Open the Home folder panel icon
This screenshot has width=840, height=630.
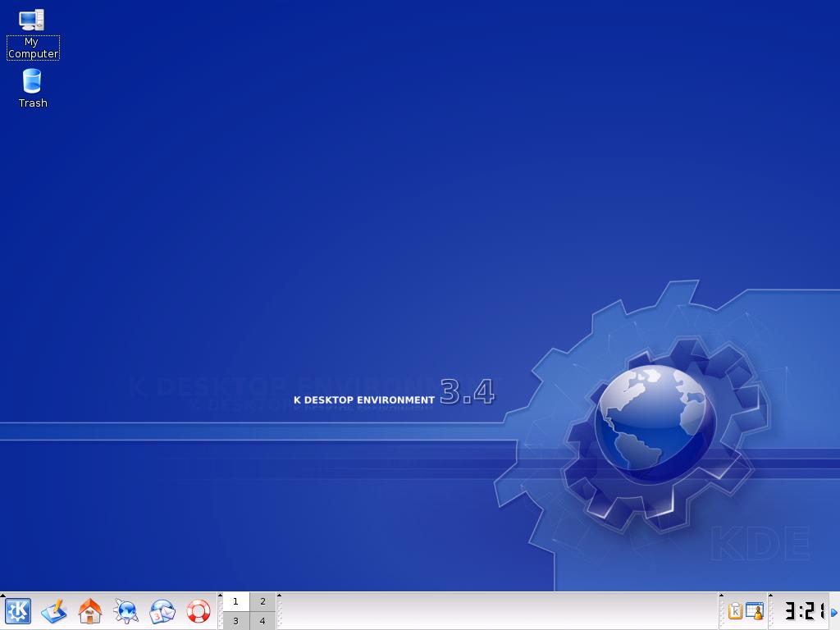coord(90,611)
